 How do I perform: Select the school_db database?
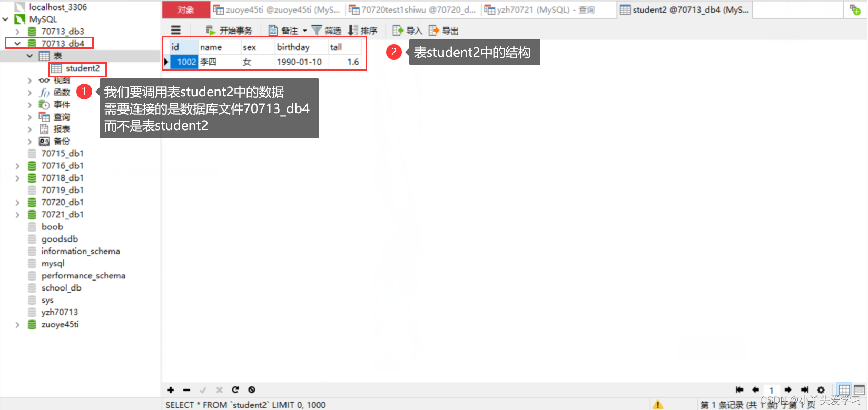(61, 288)
